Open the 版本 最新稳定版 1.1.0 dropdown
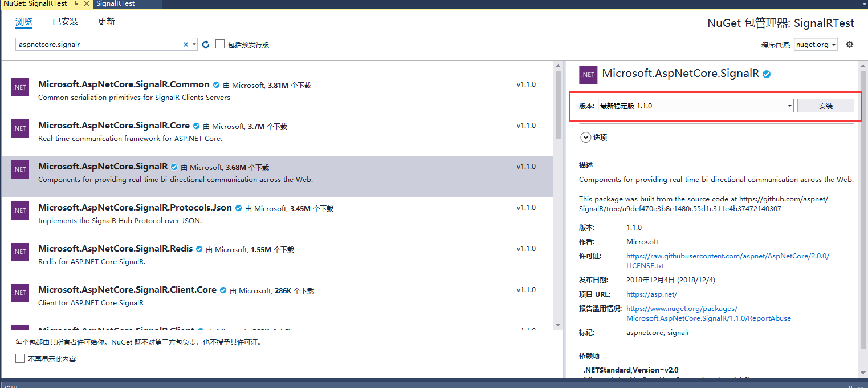 pyautogui.click(x=695, y=106)
